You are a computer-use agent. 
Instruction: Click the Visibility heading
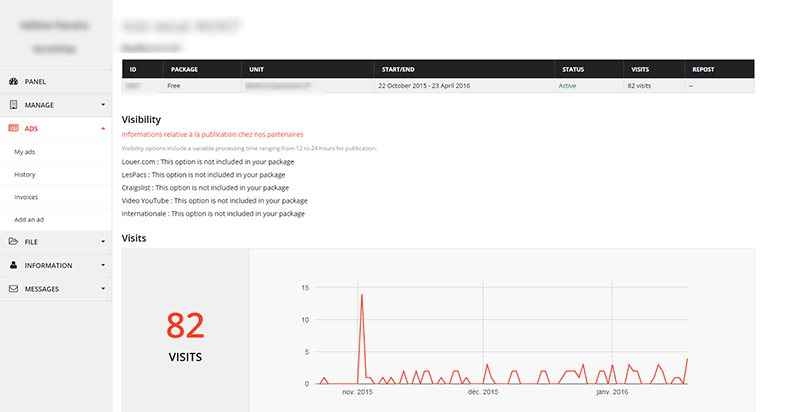141,119
